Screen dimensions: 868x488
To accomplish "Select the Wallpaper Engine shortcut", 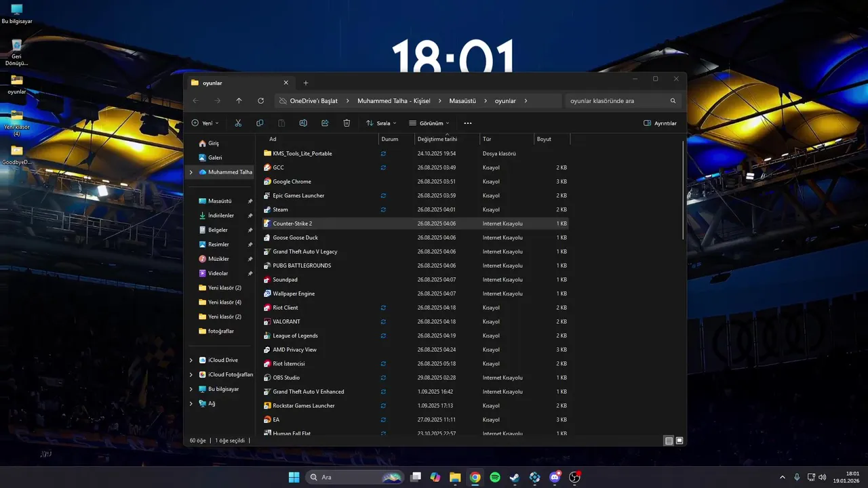I will point(416,293).
